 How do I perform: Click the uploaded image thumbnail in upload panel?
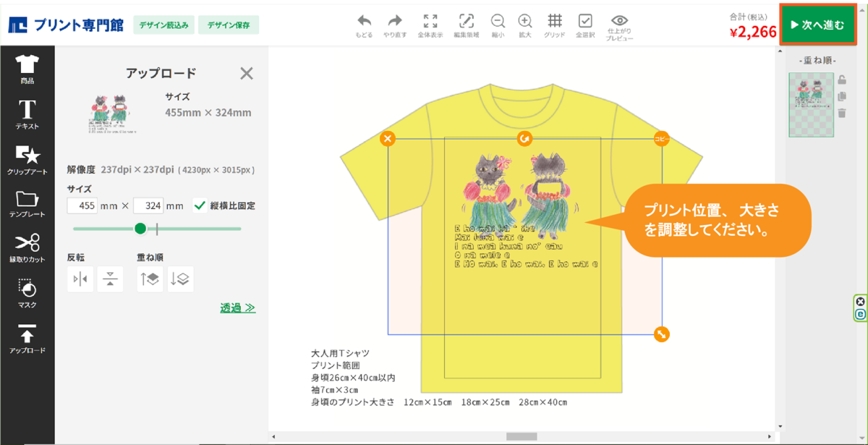[x=112, y=113]
